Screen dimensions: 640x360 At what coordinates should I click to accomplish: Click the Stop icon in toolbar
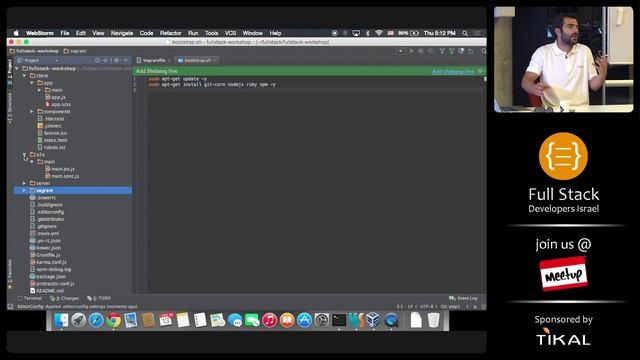[x=430, y=51]
